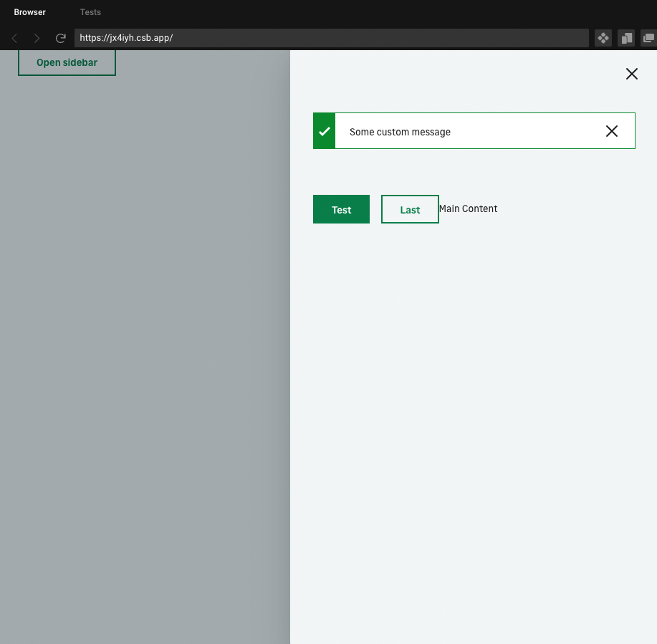The image size is (657, 644).
Task: Click the forward navigation arrow
Action: coord(37,38)
